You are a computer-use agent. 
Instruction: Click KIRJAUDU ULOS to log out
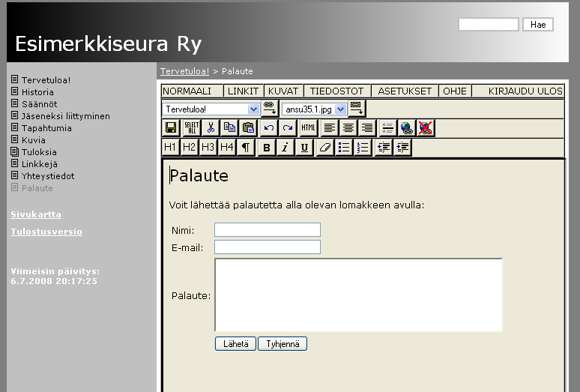point(525,91)
